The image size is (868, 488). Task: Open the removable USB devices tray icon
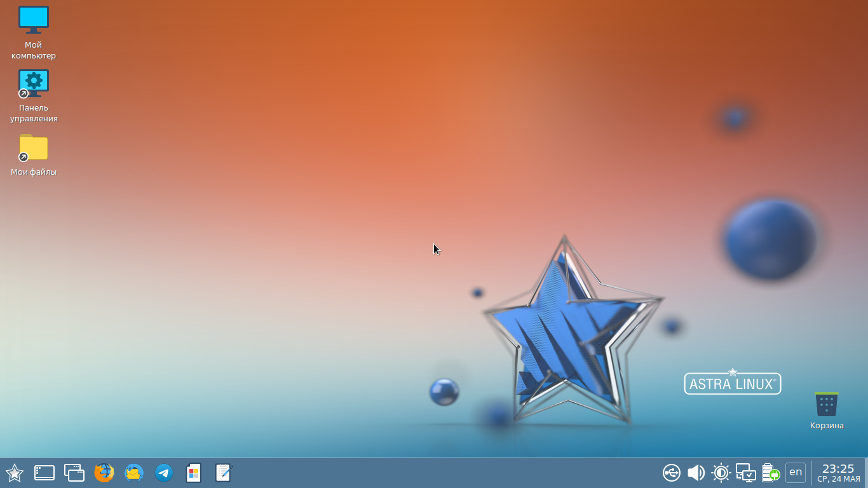click(671, 473)
